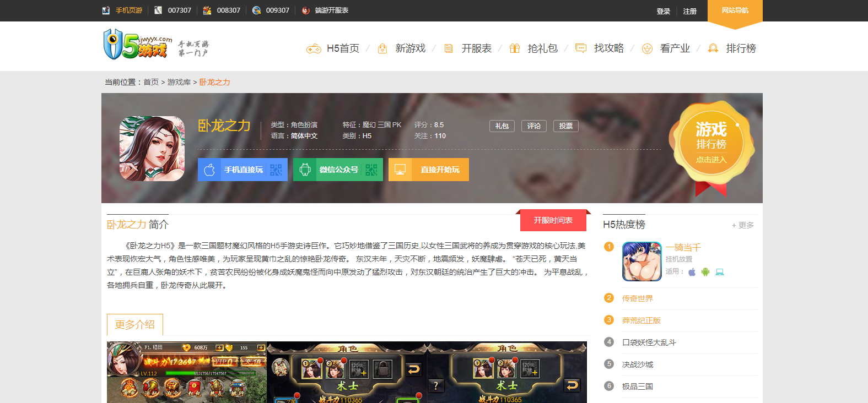Click the 礼包 button
Image resolution: width=868 pixels, height=403 pixels.
502,126
